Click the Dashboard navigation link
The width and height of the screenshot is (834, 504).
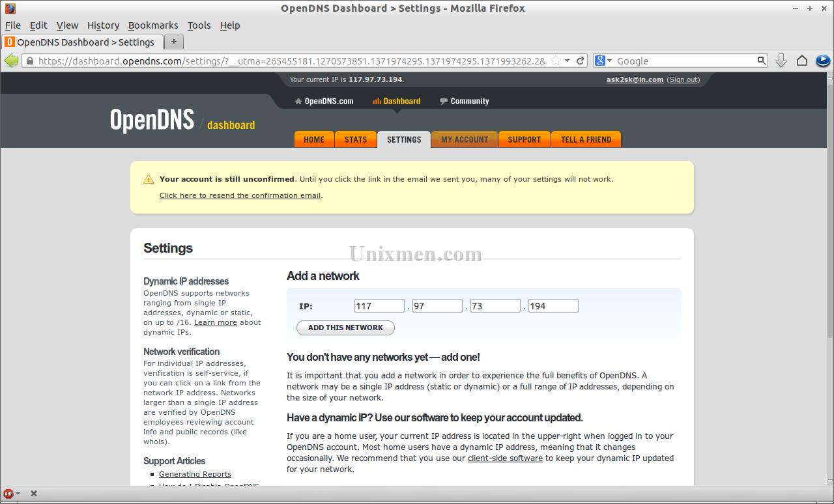[x=397, y=101]
